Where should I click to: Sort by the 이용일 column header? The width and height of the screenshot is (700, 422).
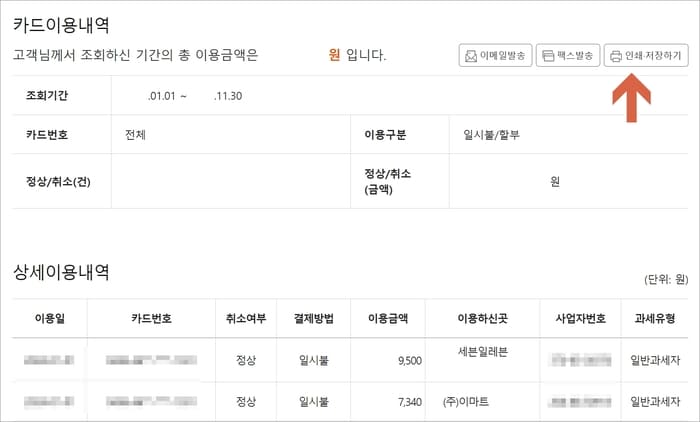click(50, 318)
